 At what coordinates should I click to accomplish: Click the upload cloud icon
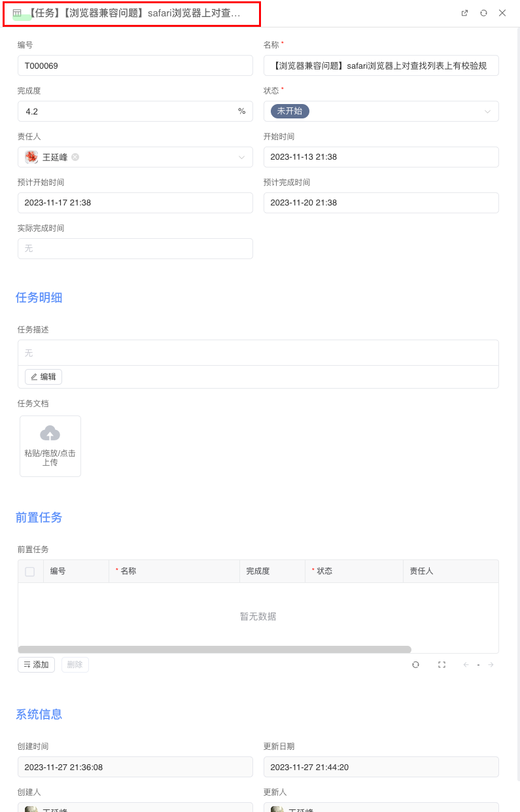50,433
